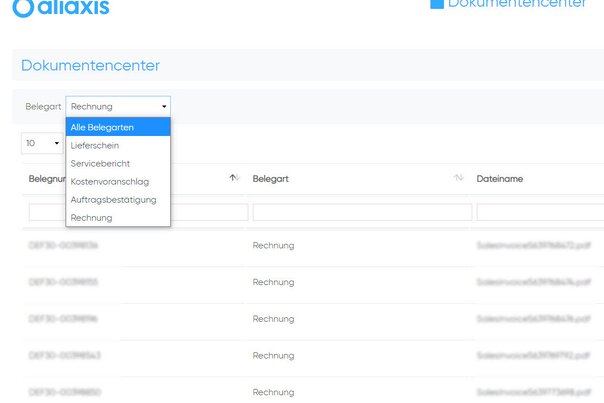Screen dimensions: 604x403
Task: Select Kostenvoranschlag document type option
Action: click(x=118, y=181)
